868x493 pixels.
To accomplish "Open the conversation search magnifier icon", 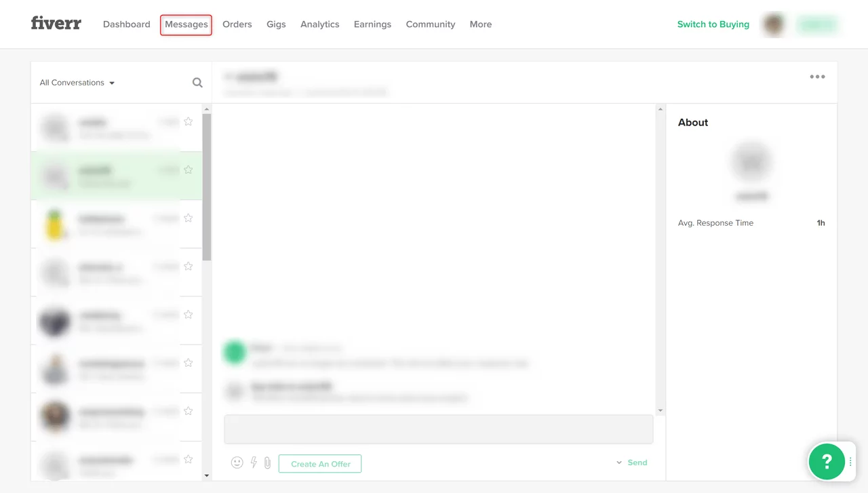I will tap(197, 83).
